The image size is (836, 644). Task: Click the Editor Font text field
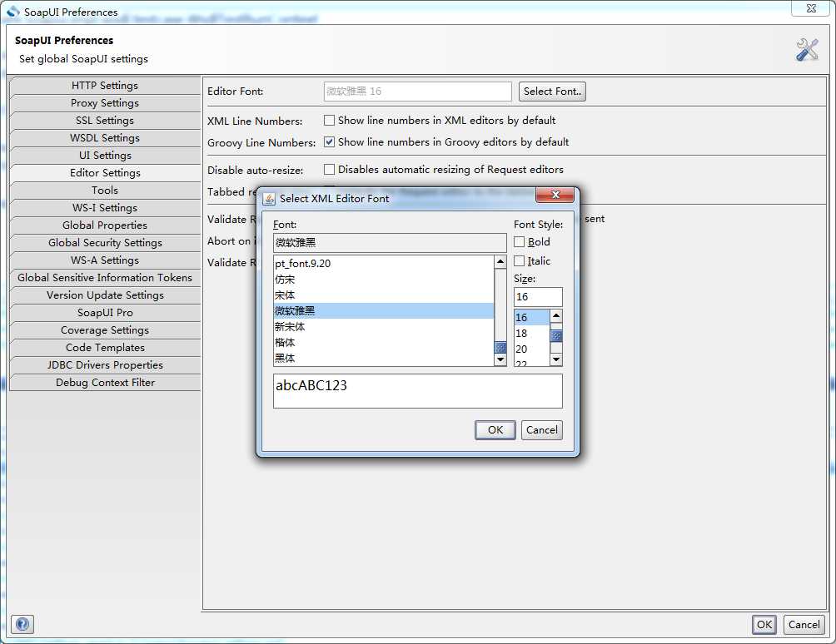click(417, 92)
